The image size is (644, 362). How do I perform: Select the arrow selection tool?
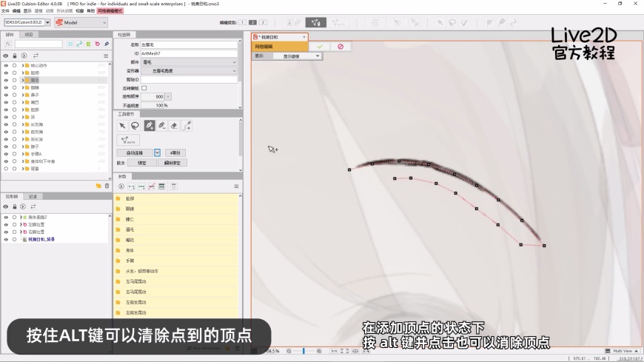[x=122, y=126]
